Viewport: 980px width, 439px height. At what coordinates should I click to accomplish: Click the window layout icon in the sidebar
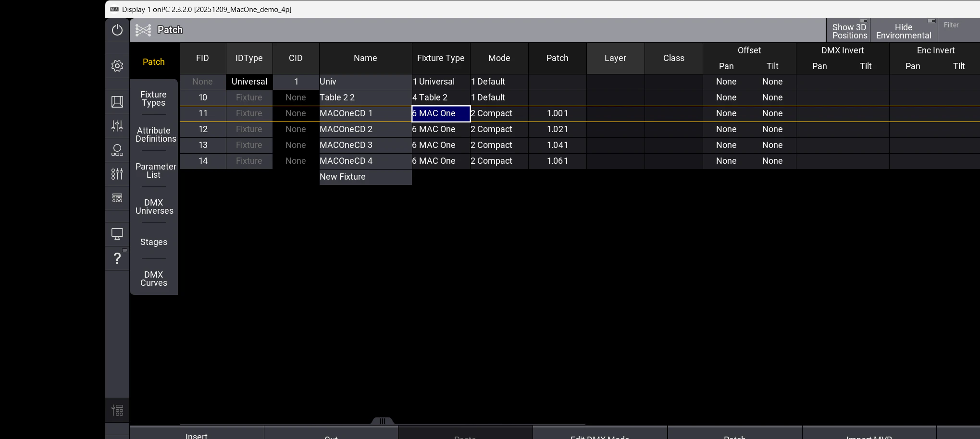tap(117, 102)
